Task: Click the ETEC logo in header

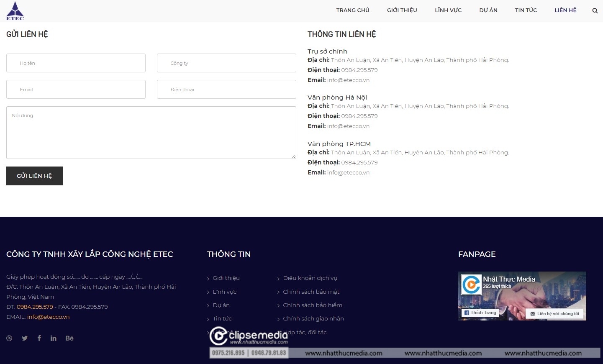Action: tap(15, 11)
